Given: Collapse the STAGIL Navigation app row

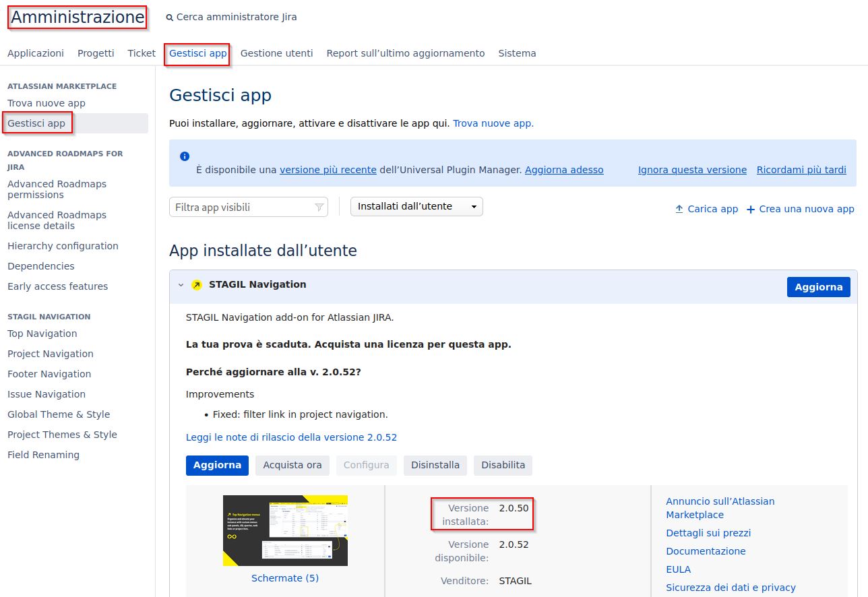Looking at the screenshot, I should 181,285.
